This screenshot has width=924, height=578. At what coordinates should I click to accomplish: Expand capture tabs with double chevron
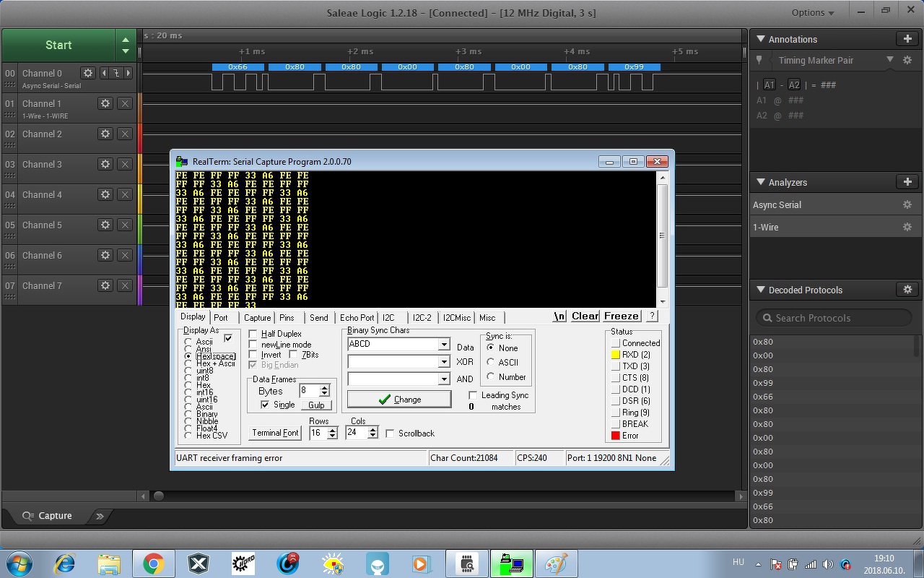[x=100, y=516]
